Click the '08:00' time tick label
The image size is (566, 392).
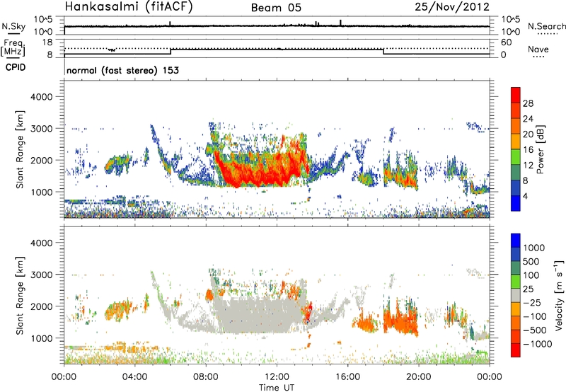206,377
